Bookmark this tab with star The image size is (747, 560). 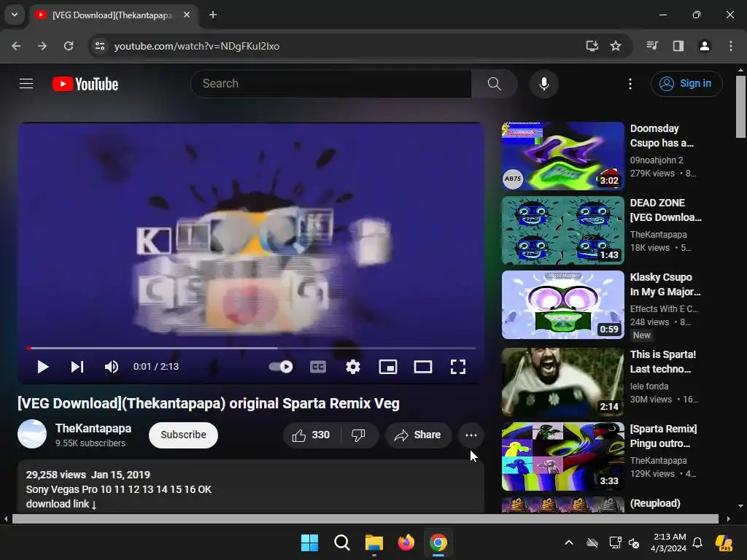(x=616, y=46)
